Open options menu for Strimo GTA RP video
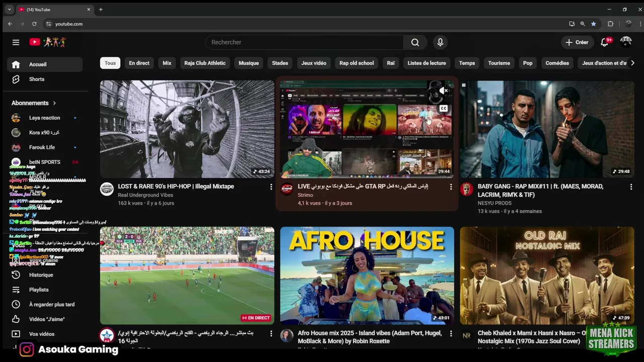644x362 pixels. click(451, 187)
